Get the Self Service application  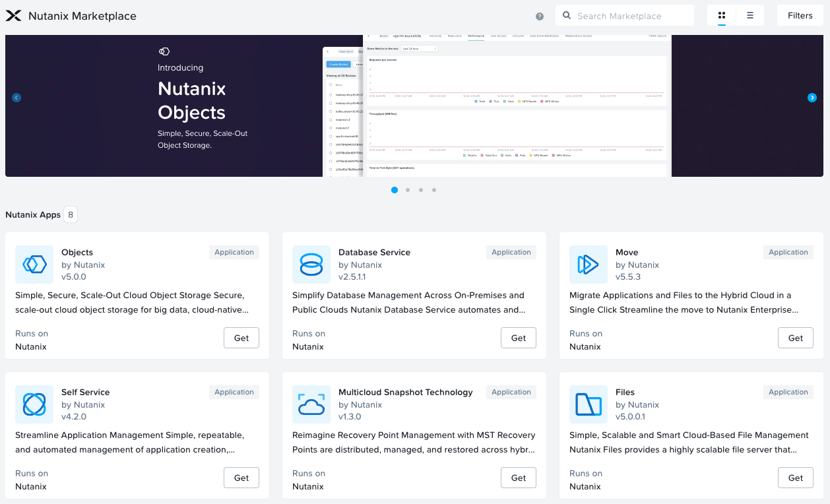(241, 478)
